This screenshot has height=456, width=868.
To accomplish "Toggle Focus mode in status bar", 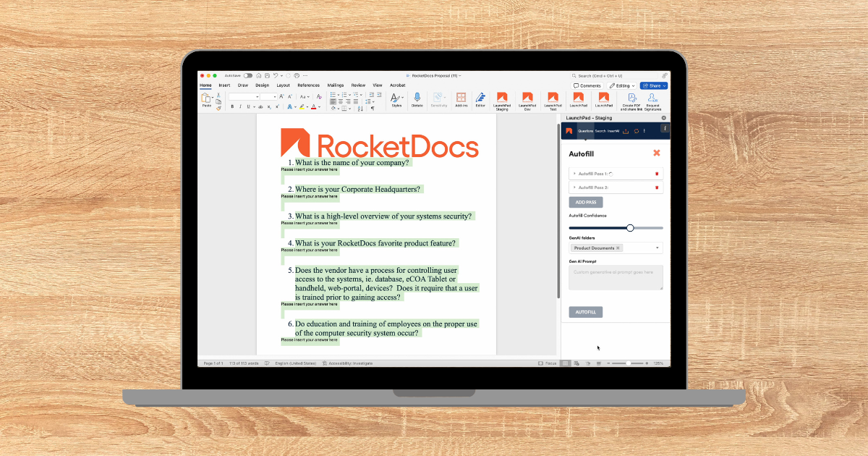I will pyautogui.click(x=547, y=363).
